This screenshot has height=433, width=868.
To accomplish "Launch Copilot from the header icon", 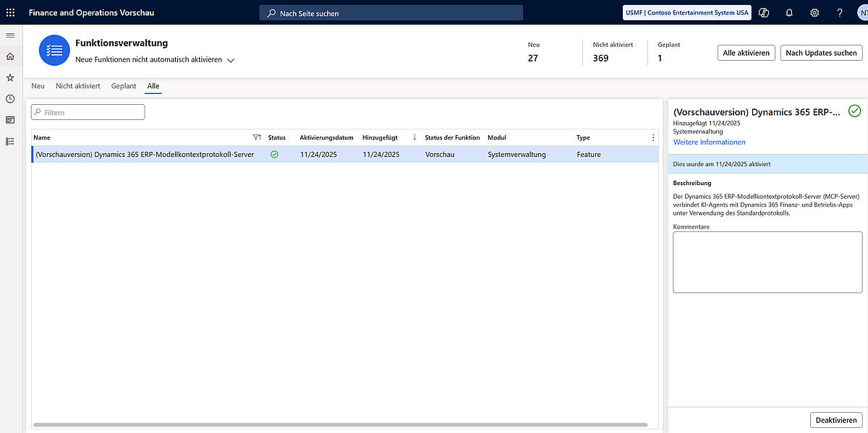I will (x=763, y=12).
